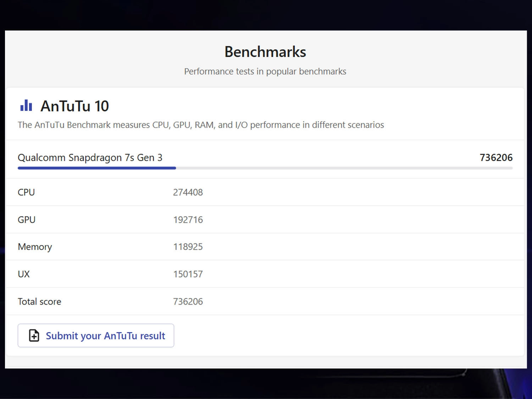Click the Benchmarks page title

265,52
